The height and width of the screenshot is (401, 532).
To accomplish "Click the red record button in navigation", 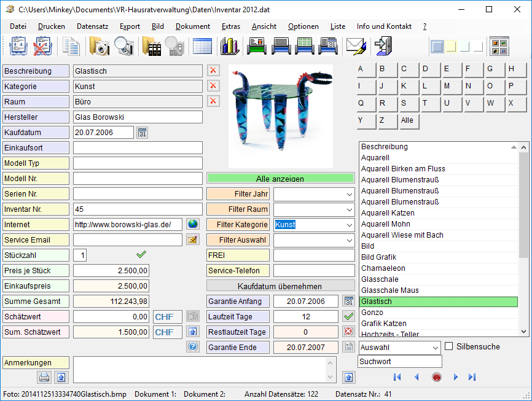I will [x=437, y=377].
